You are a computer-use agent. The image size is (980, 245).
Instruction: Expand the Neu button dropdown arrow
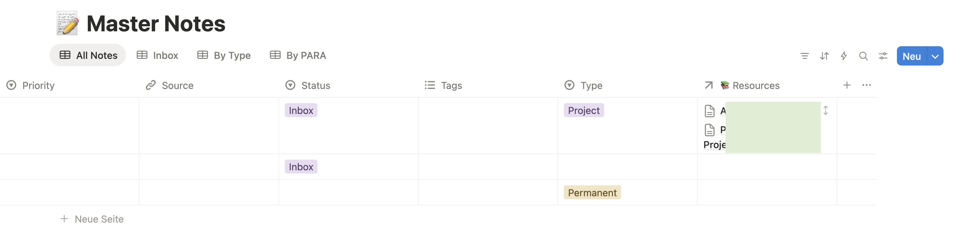935,56
